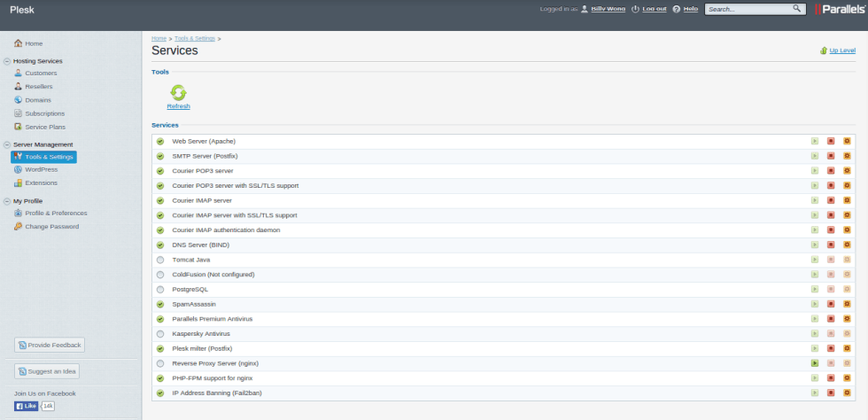Image resolution: width=868 pixels, height=420 pixels.
Task: Focus the Search input field
Action: pos(748,9)
